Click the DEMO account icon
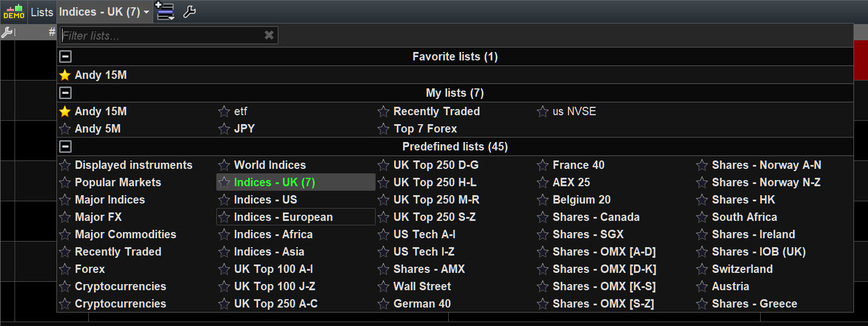Screen dimensions: 868x326 click(x=13, y=12)
